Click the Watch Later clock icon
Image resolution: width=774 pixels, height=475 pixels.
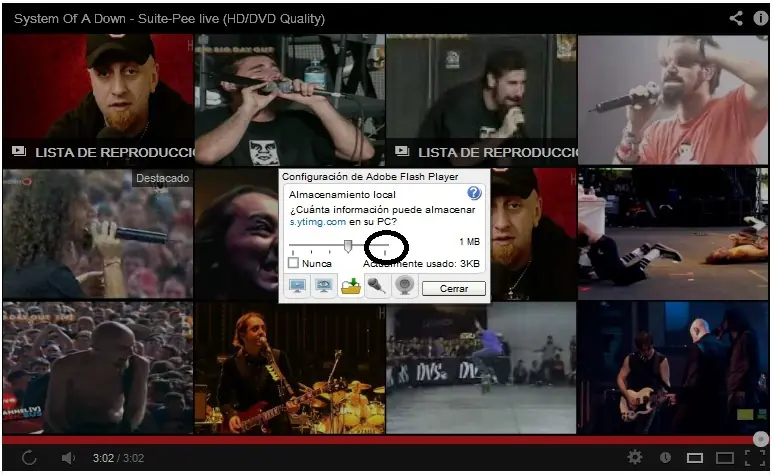point(665,458)
